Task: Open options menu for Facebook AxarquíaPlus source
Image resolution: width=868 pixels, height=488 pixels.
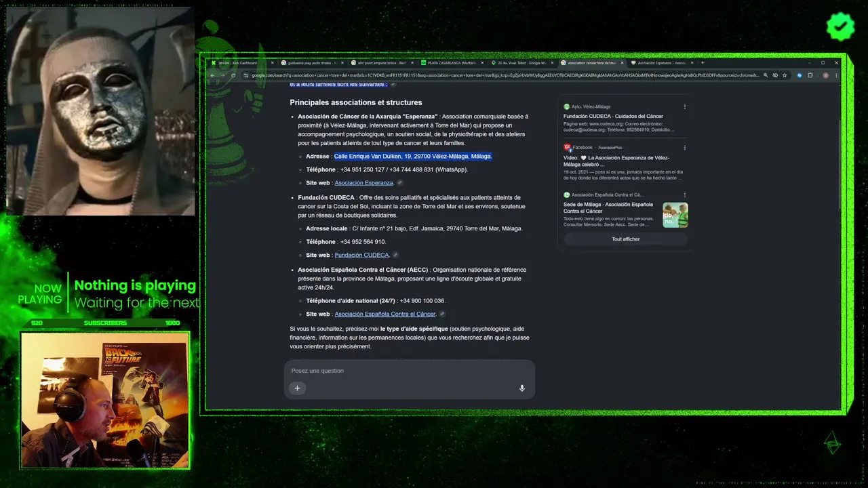Action: [x=684, y=148]
